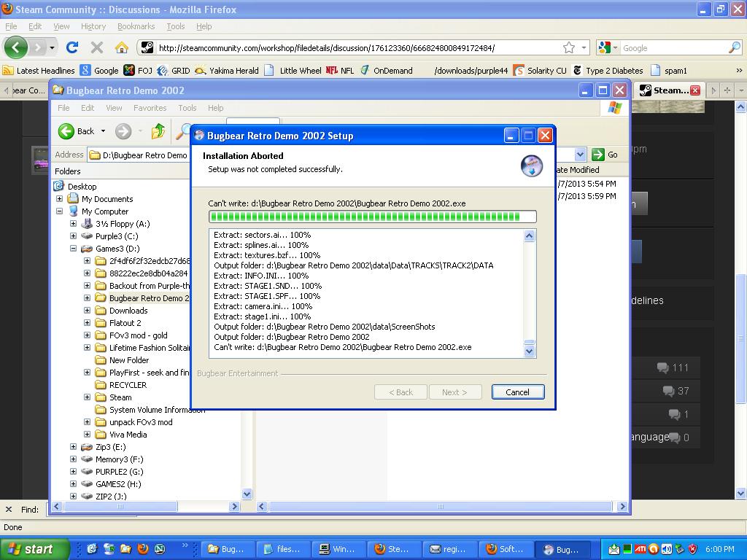The width and height of the screenshot is (747, 560).
Task: Open the FOJ bookmark
Action: pos(138,71)
